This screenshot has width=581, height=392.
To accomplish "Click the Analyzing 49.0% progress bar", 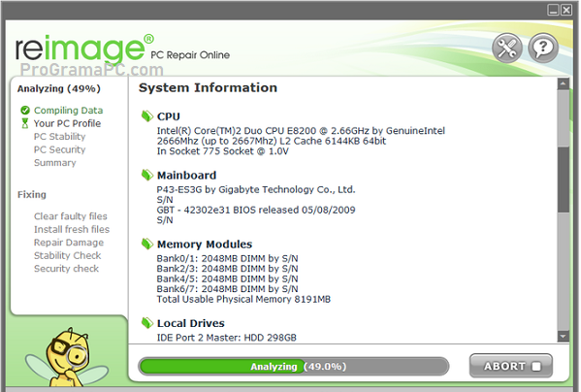I will (x=293, y=366).
